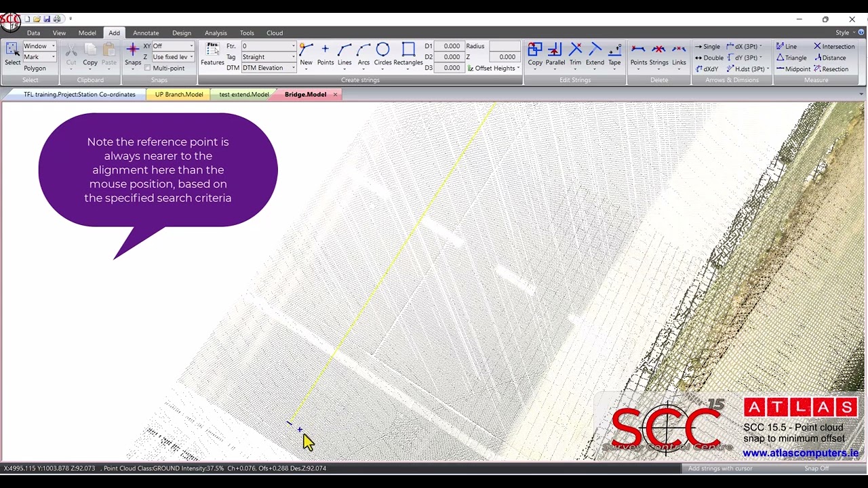
Task: Measure Intersection
Action: 834,47
